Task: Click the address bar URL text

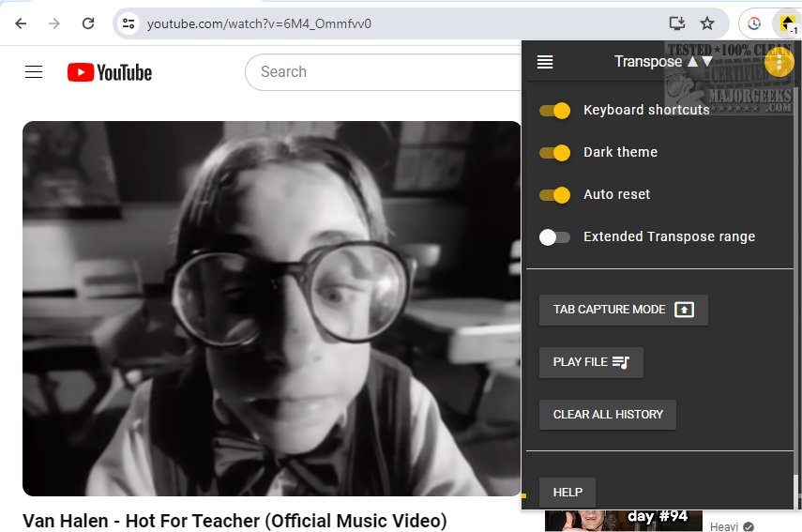Action: [259, 23]
